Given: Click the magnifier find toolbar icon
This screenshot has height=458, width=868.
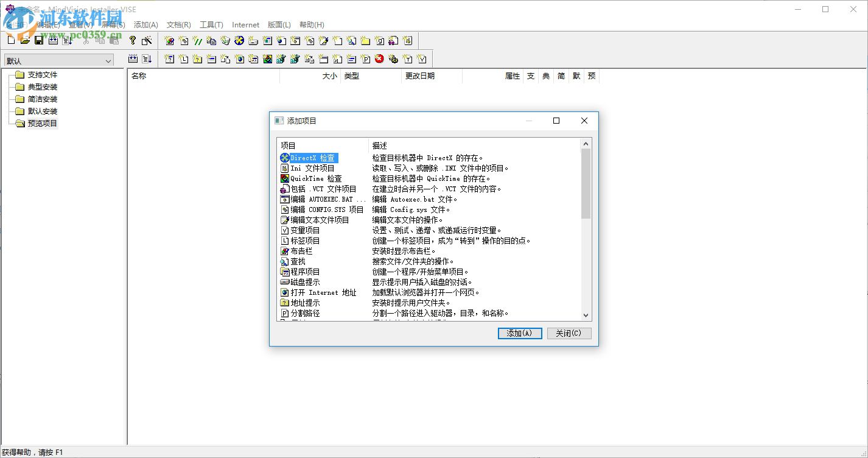Looking at the screenshot, I should [351, 41].
